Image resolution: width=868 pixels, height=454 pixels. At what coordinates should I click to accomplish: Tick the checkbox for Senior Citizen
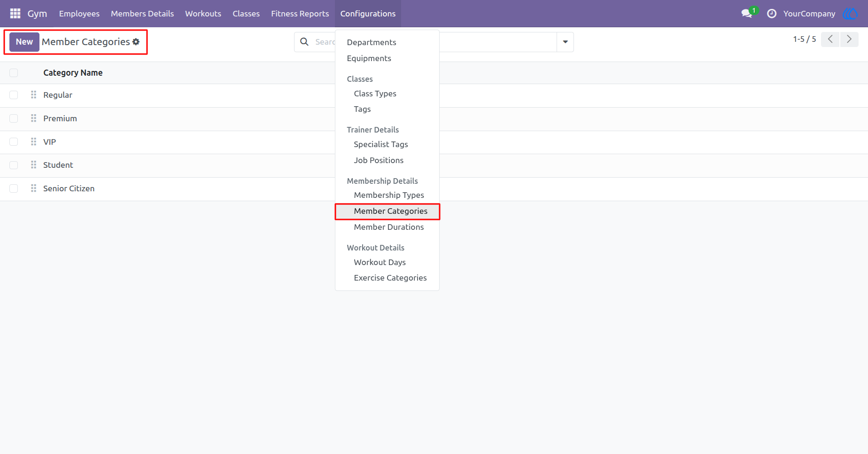14,188
